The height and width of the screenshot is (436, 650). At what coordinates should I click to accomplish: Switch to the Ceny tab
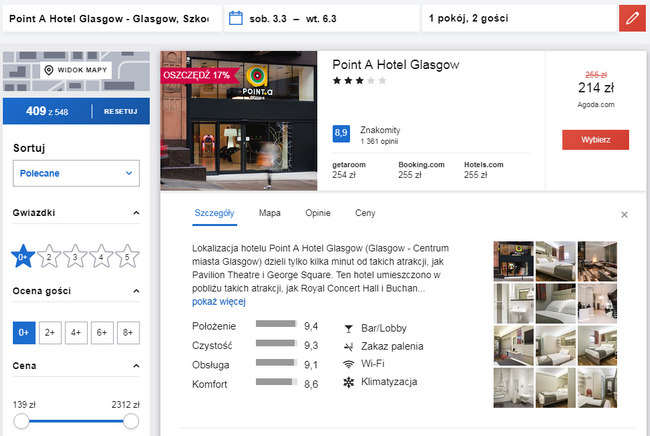365,213
